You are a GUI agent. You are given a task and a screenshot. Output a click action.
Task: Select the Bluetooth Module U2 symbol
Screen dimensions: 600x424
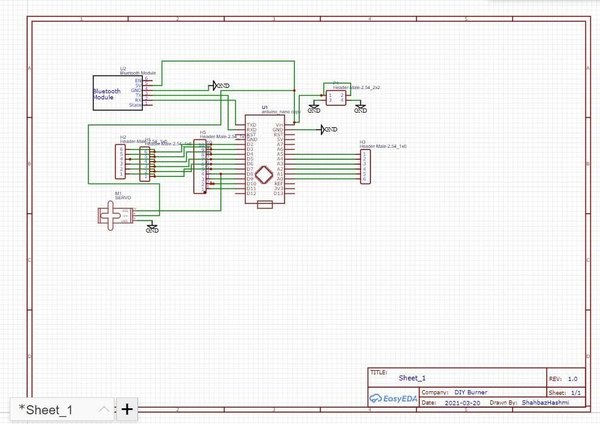(118, 93)
